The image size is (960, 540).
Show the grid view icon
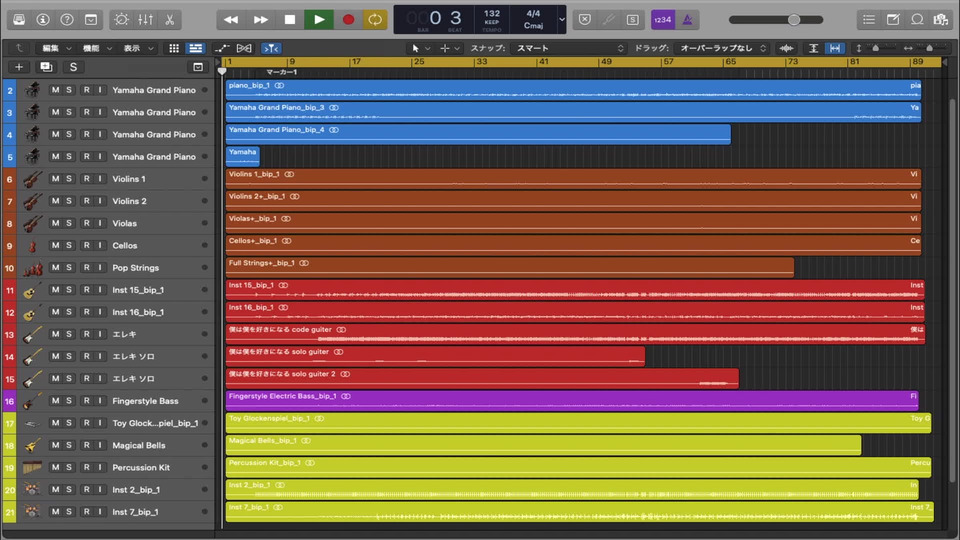pos(174,48)
